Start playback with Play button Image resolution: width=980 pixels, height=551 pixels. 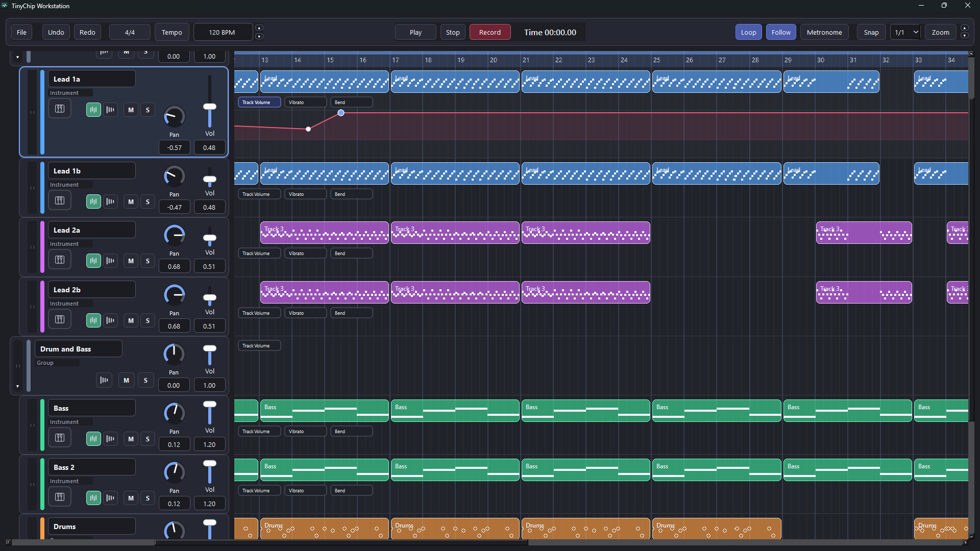[x=415, y=32]
